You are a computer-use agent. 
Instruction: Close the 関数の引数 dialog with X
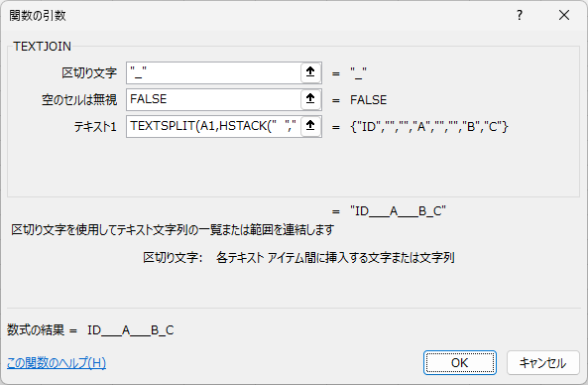[x=564, y=16]
